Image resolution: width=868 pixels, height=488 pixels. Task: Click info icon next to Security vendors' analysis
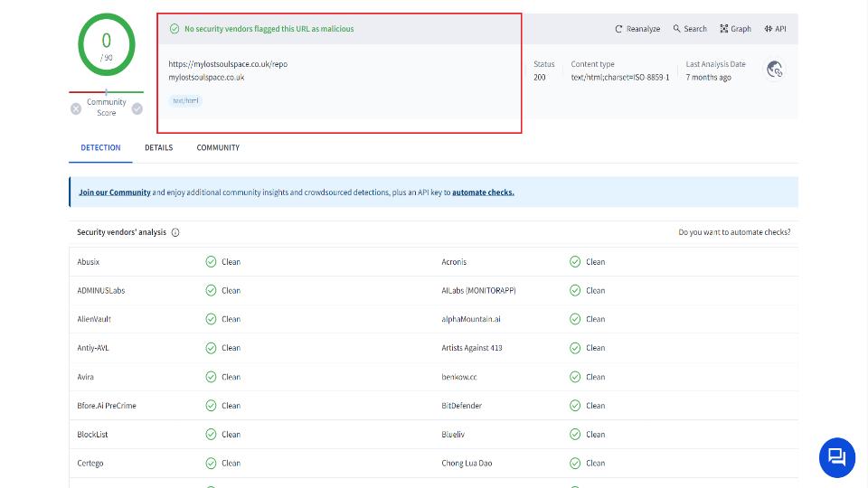coord(175,232)
